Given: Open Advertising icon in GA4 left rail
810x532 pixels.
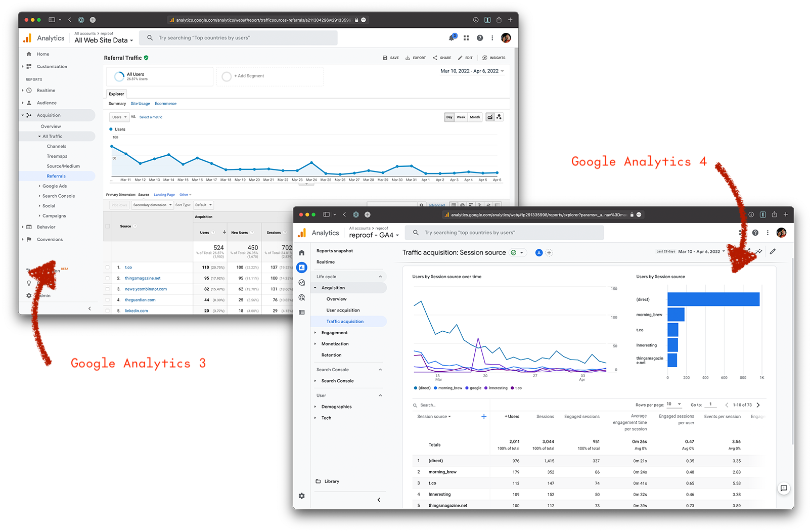Looking at the screenshot, I should click(302, 297).
